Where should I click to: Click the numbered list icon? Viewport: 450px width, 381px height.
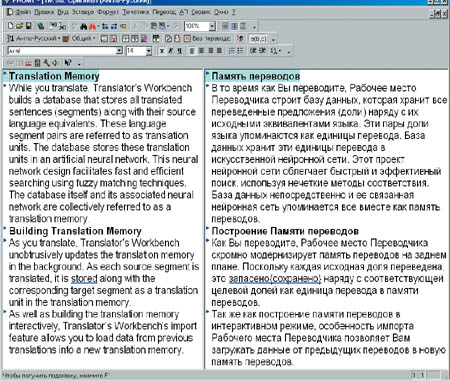(x=232, y=51)
